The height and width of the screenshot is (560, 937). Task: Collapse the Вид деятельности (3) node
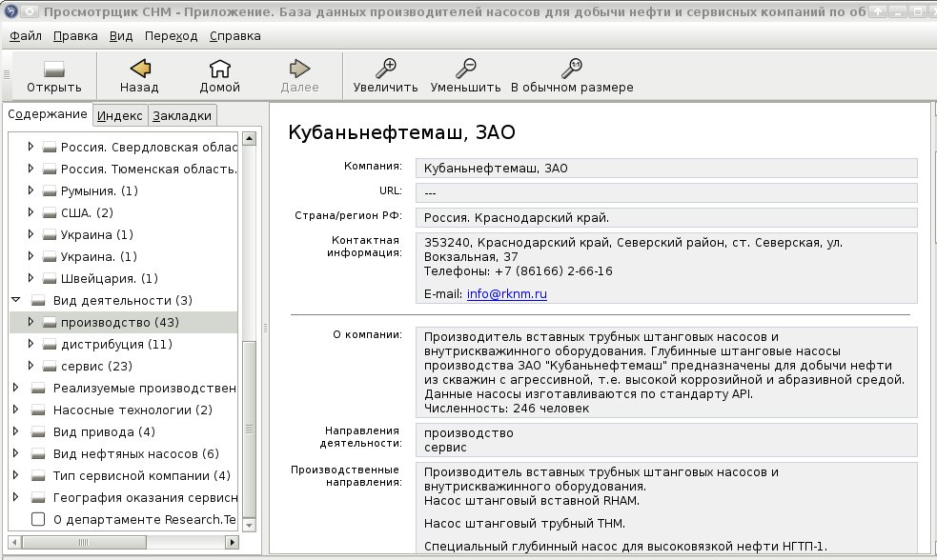[16, 300]
